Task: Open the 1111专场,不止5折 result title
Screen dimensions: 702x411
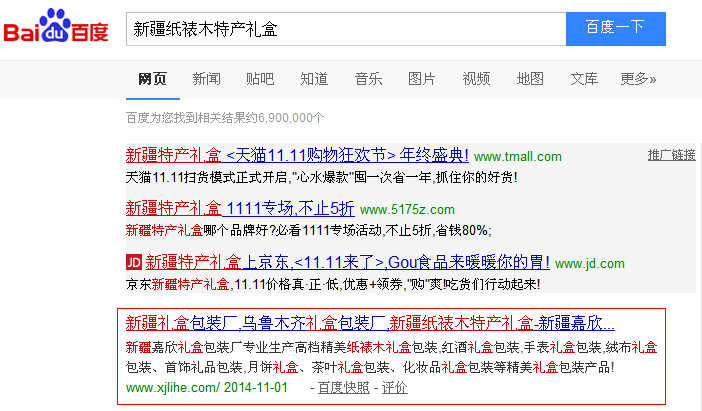Action: pos(240,209)
